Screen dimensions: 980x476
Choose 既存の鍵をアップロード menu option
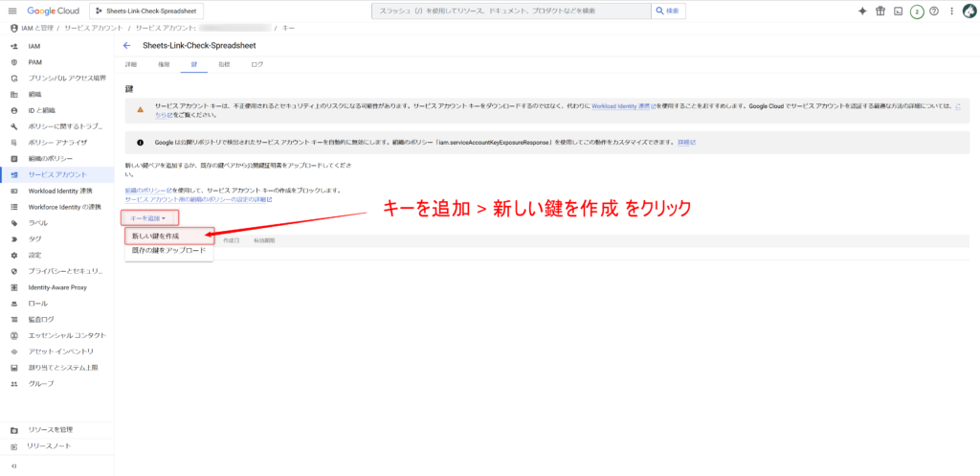click(168, 250)
